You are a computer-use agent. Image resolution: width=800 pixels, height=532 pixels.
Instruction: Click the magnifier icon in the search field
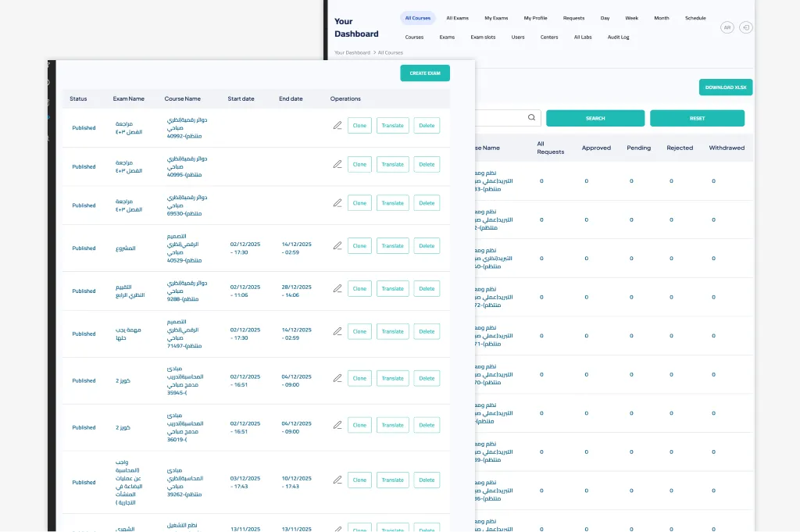pyautogui.click(x=531, y=118)
